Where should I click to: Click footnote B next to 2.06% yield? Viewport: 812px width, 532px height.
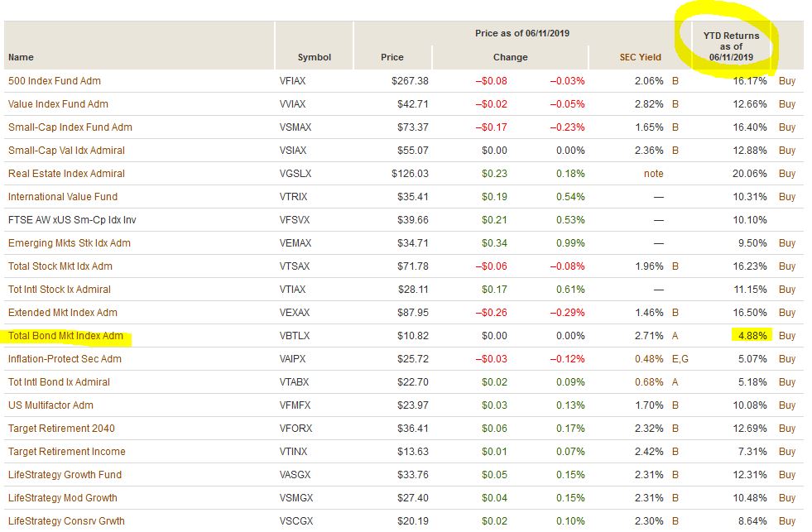click(x=675, y=81)
